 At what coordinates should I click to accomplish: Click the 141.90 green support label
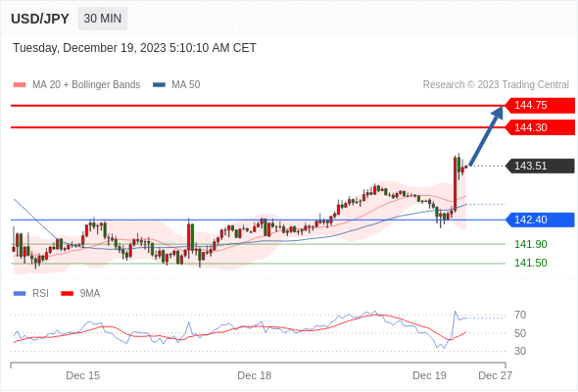click(531, 244)
